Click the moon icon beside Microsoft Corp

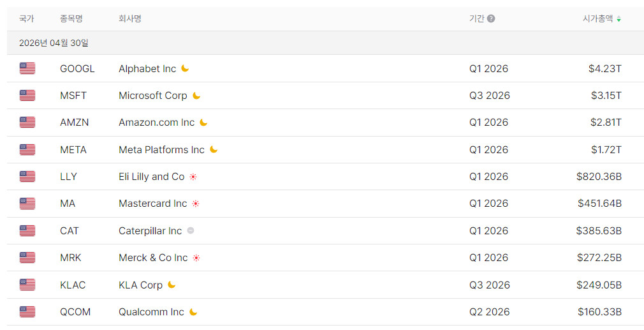coord(197,95)
